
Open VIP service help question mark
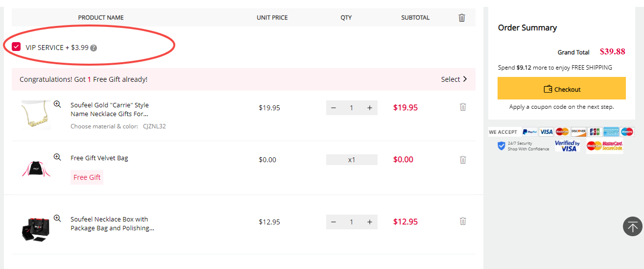pyautogui.click(x=94, y=48)
